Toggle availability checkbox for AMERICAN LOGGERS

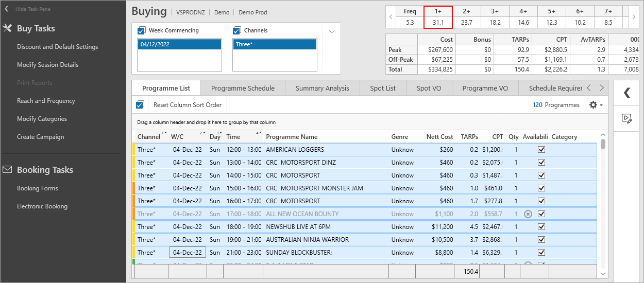click(541, 150)
